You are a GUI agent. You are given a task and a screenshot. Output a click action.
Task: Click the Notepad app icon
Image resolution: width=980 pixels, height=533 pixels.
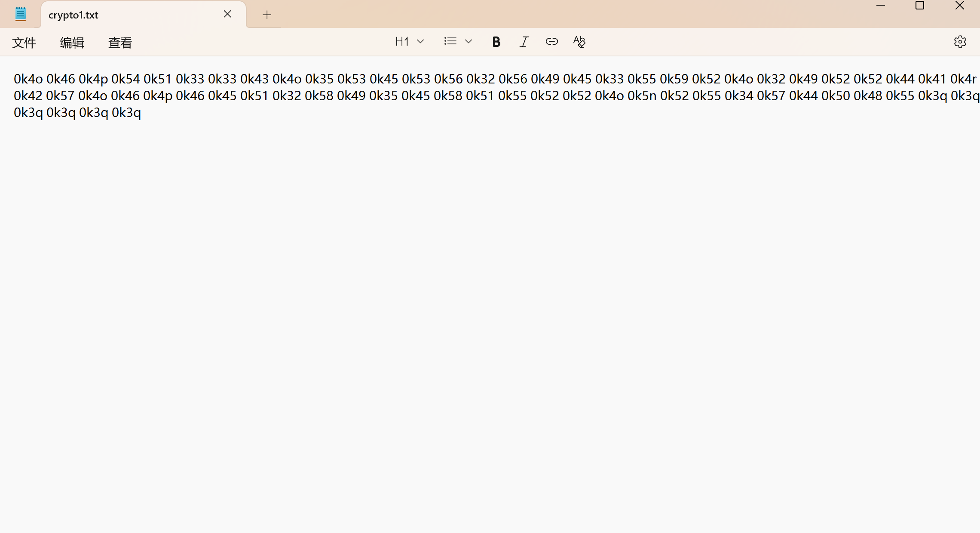20,14
